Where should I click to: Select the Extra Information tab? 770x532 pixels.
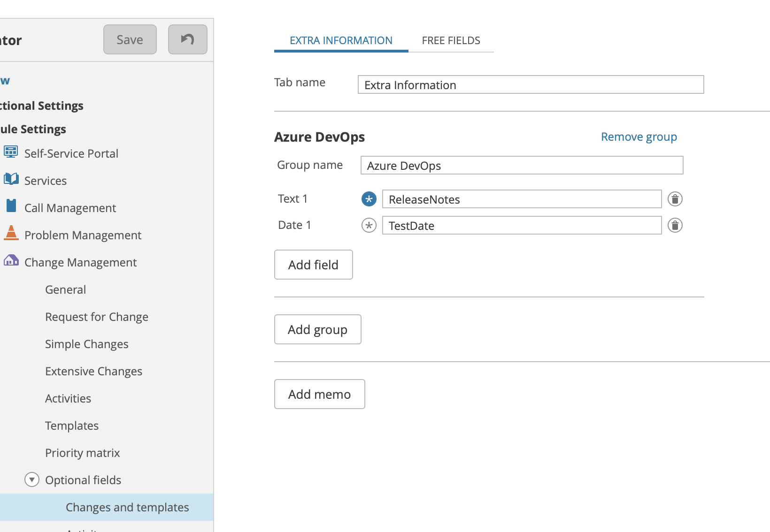pos(341,40)
